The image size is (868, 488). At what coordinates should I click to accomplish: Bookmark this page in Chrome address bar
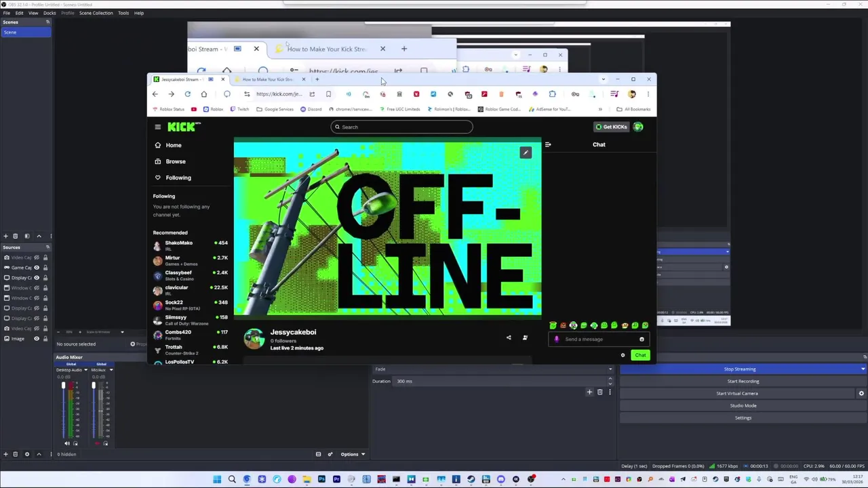[x=328, y=94]
